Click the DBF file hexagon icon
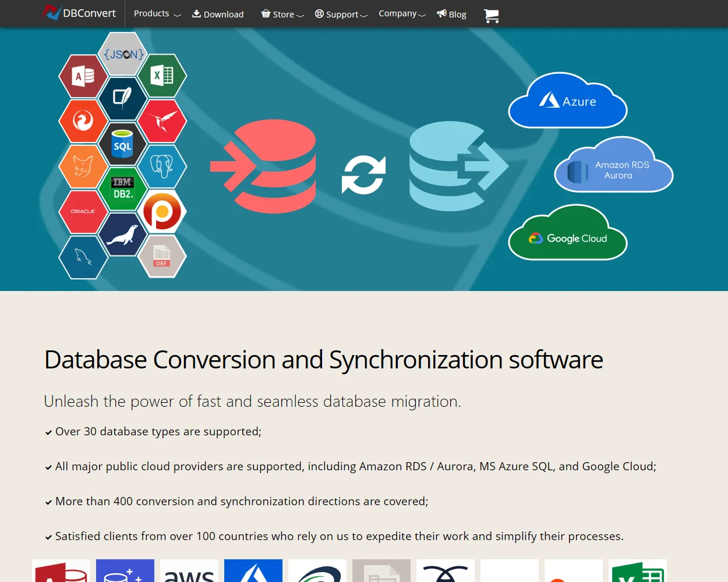 tap(163, 257)
